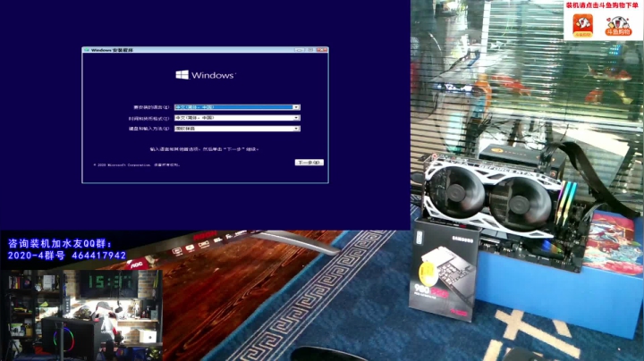
Task: Click the 装机请点击斗鱼购物下单 banner text
Action: point(602,5)
